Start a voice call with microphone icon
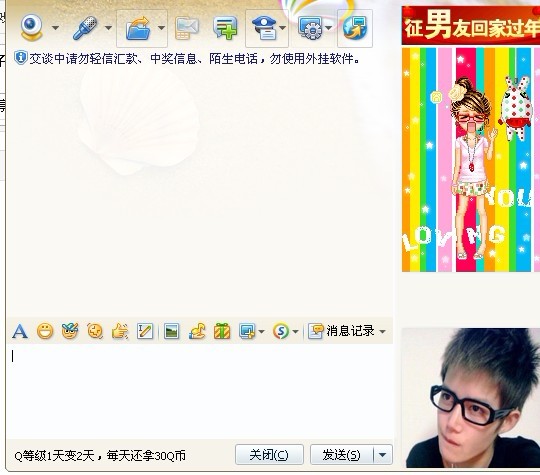Image resolution: width=540 pixels, height=475 pixels. pos(85,28)
